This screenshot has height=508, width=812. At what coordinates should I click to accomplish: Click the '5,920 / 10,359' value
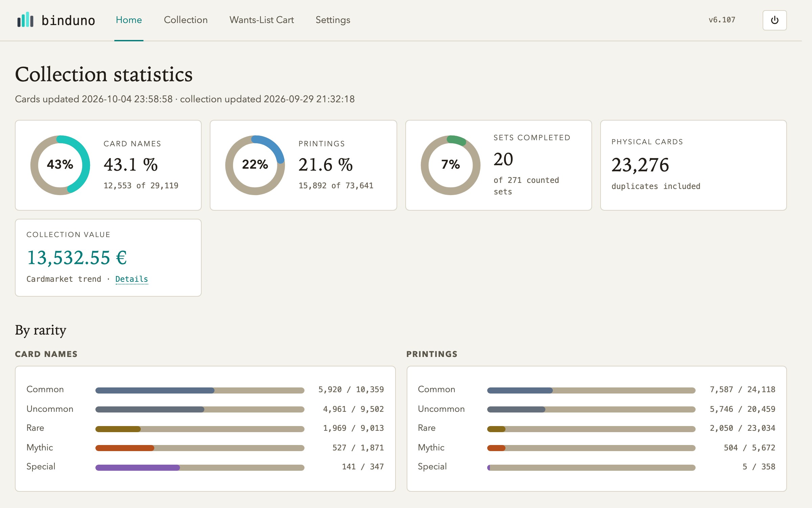coord(351,389)
